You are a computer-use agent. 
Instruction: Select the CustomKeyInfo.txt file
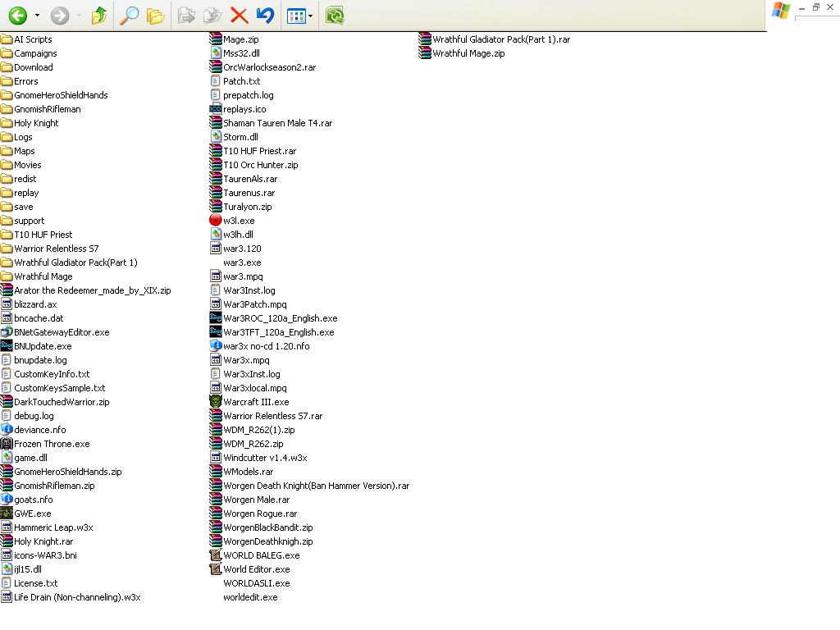[x=46, y=373]
